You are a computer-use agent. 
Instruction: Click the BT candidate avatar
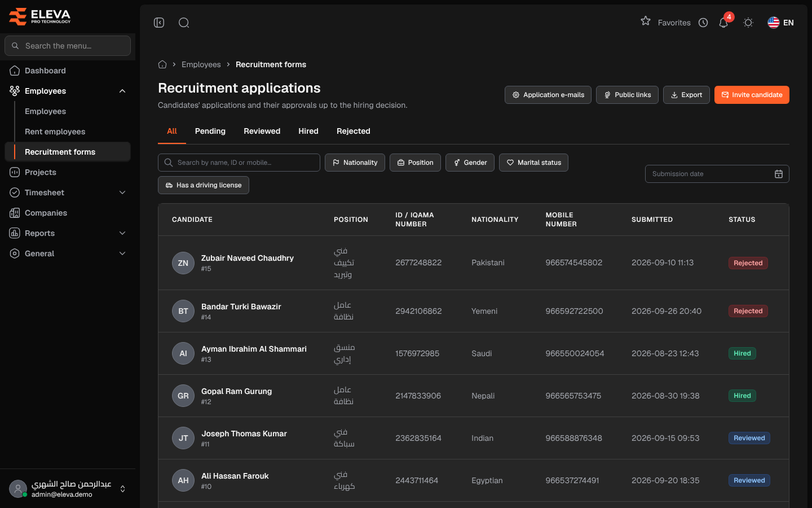click(x=183, y=311)
